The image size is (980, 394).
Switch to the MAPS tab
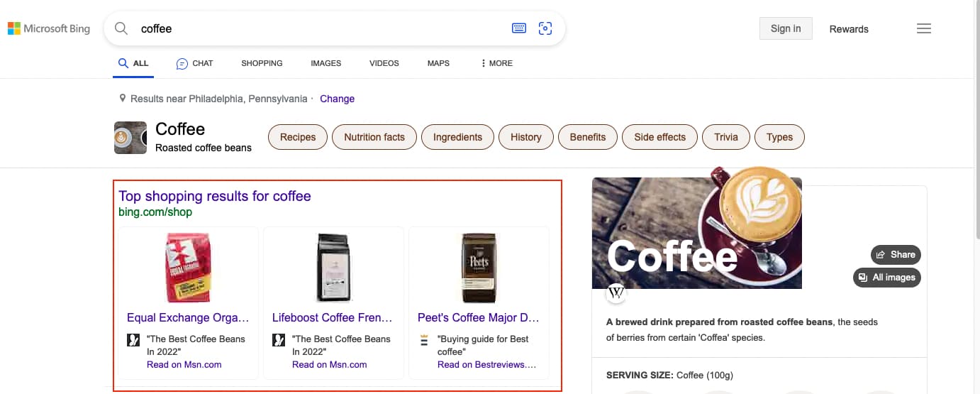tap(438, 63)
